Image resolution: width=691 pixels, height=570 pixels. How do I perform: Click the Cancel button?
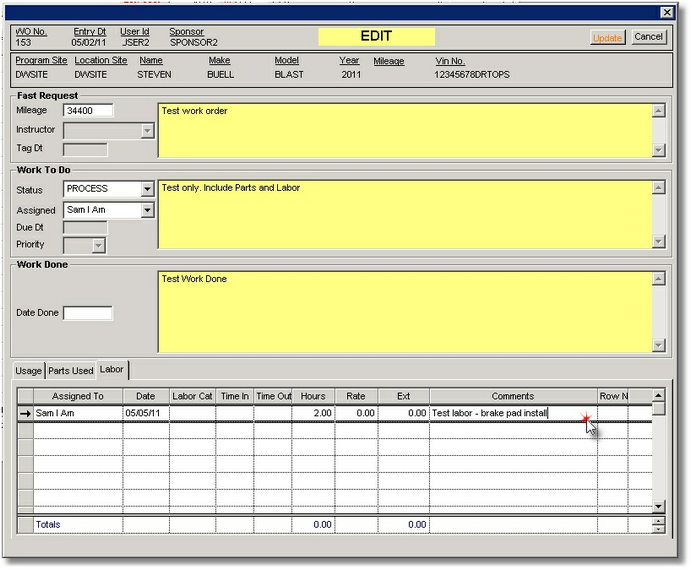(648, 37)
